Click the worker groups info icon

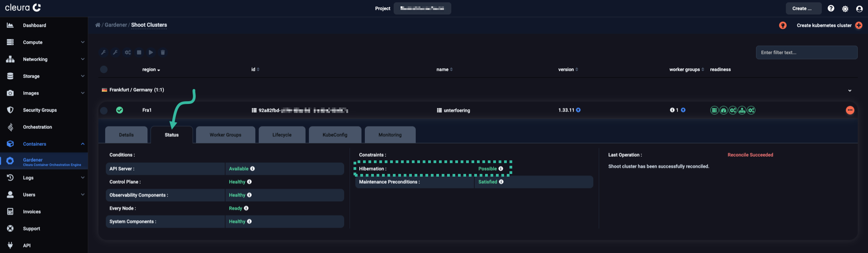pos(672,110)
